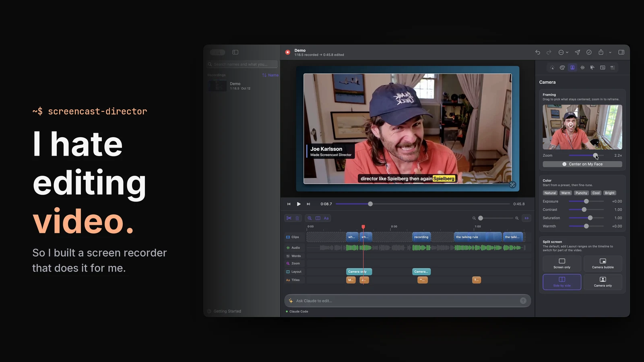This screenshot has height=362, width=644.
Task: Click the paper plane send icon
Action: point(578,52)
